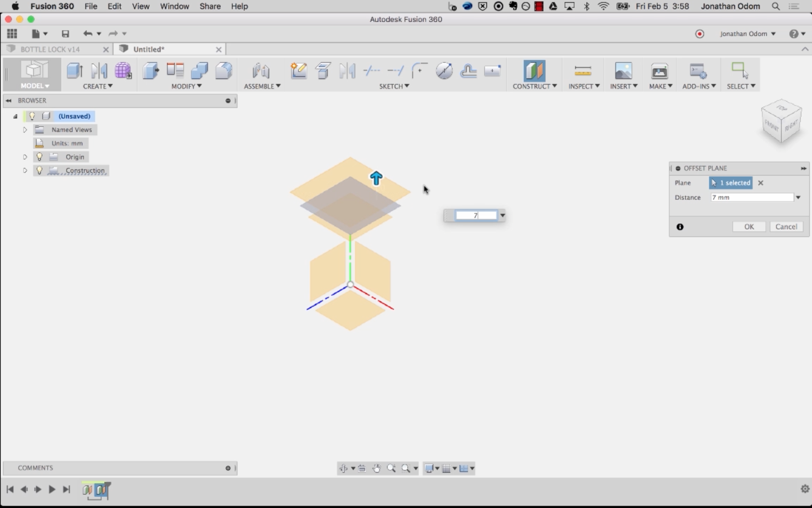Click the Measure icon under Inspect
Viewport: 812px width, 508px height.
(583, 71)
